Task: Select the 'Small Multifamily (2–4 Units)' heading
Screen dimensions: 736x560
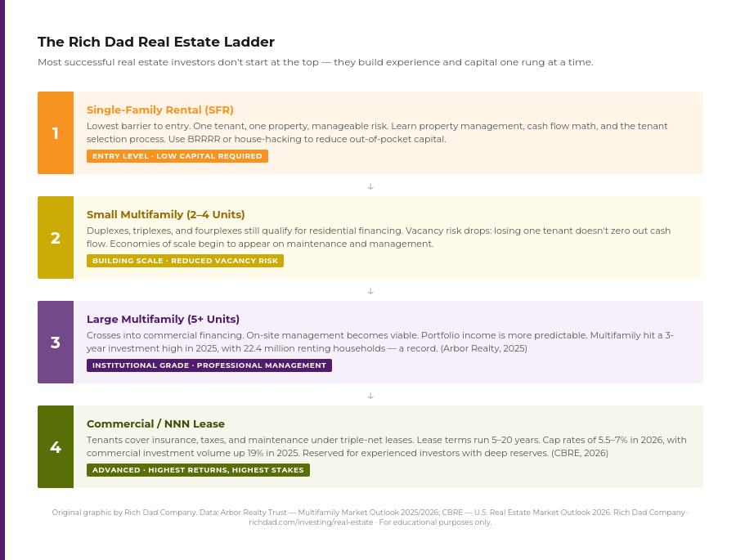Action: click(166, 214)
